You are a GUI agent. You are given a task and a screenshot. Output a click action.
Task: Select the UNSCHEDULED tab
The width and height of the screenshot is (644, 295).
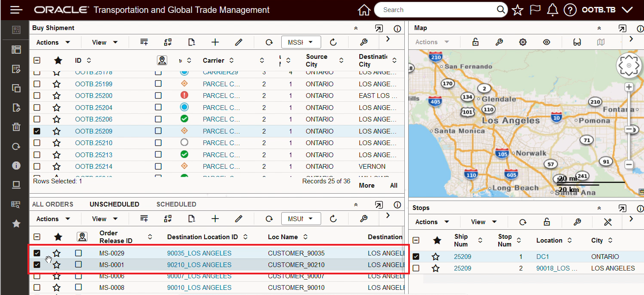click(114, 204)
